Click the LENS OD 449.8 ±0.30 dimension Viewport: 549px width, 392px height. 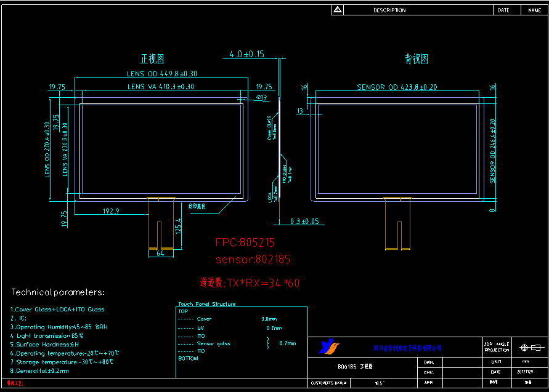pyautogui.click(x=162, y=74)
